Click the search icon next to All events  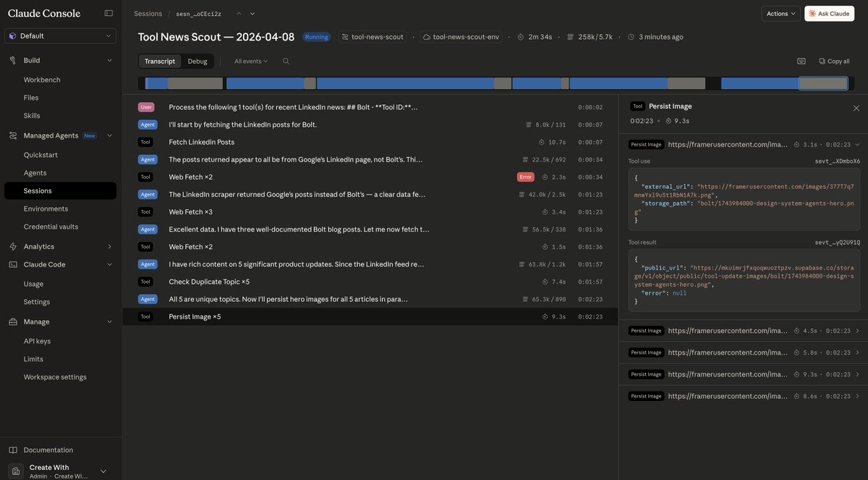click(x=286, y=62)
